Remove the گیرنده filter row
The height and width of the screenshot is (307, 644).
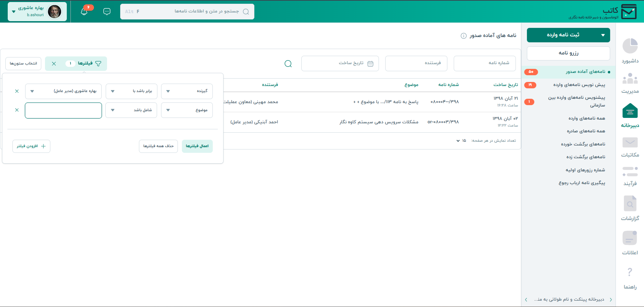pos(17,91)
